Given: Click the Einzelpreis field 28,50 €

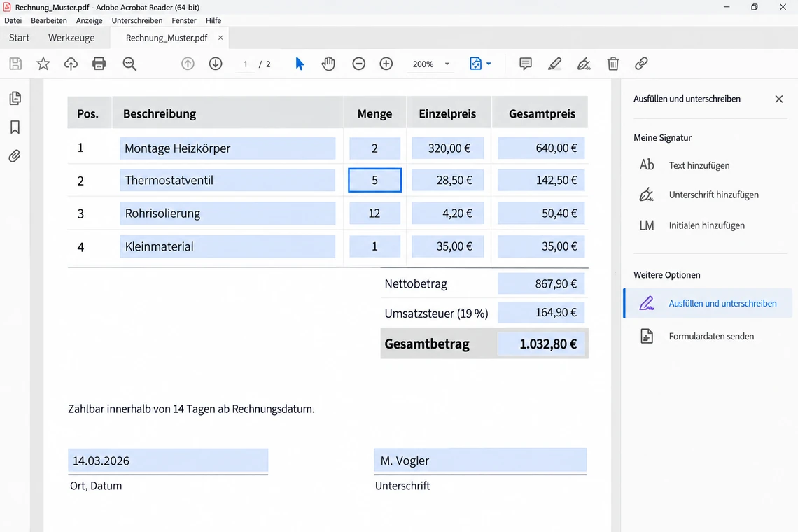Looking at the screenshot, I should [x=448, y=180].
